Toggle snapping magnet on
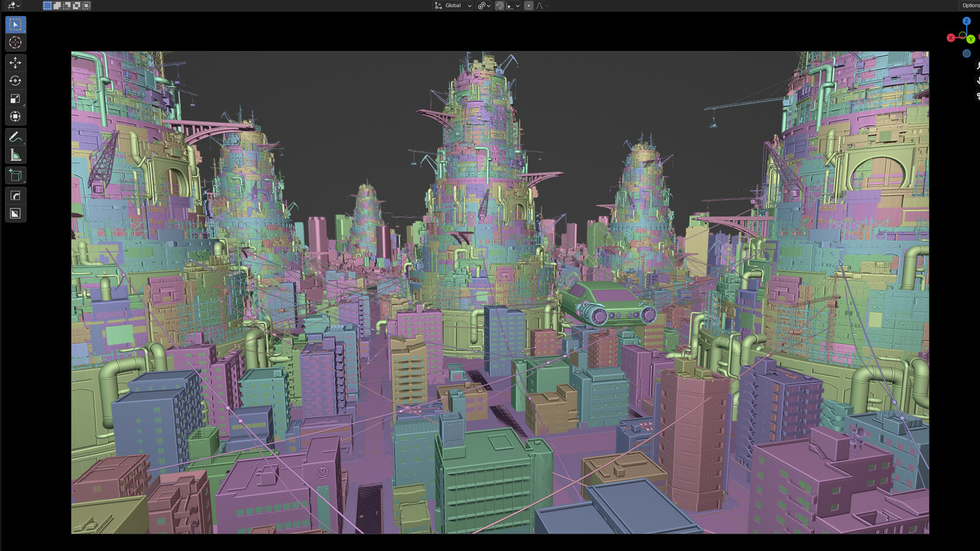This screenshot has height=551, width=980. point(500,6)
